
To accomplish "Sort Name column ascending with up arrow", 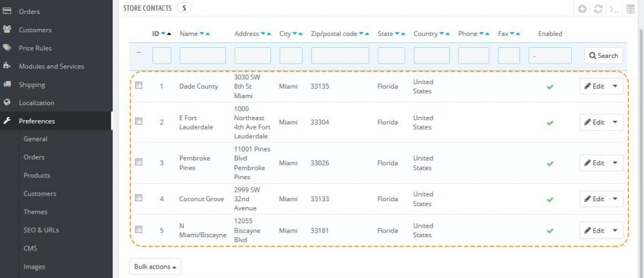I will point(208,34).
